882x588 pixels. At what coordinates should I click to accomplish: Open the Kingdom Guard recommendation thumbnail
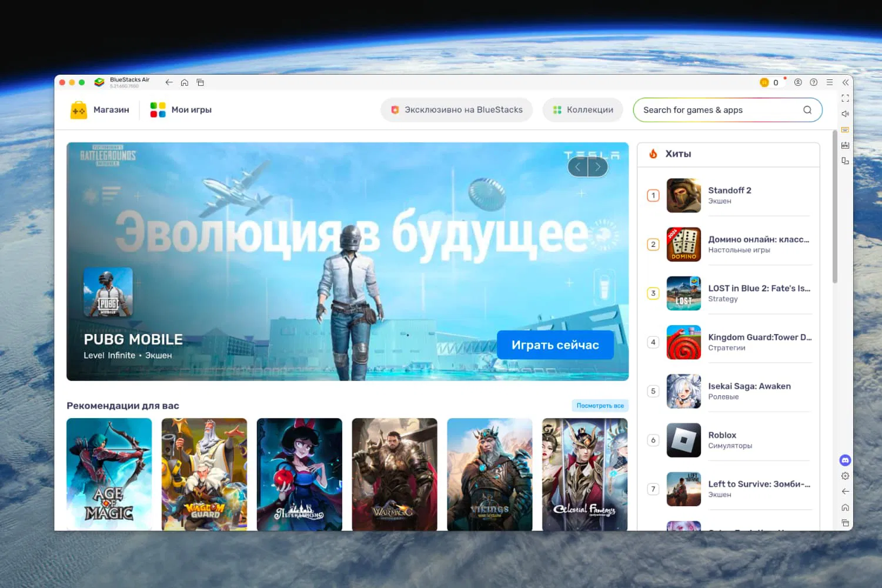coord(204,474)
